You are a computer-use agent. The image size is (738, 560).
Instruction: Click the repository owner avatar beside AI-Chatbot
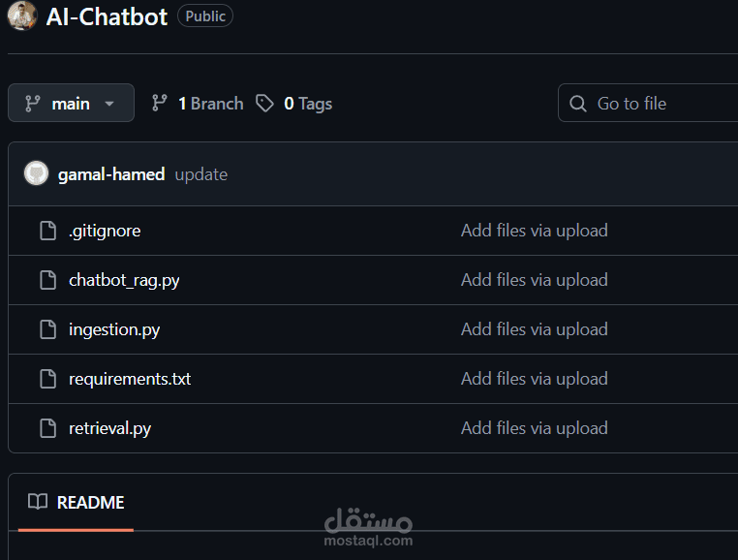tap(22, 16)
